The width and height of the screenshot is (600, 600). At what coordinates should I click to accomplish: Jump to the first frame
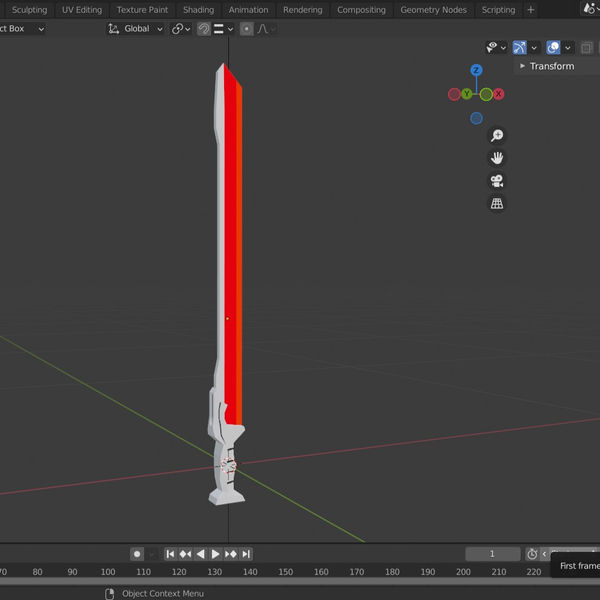[171, 554]
